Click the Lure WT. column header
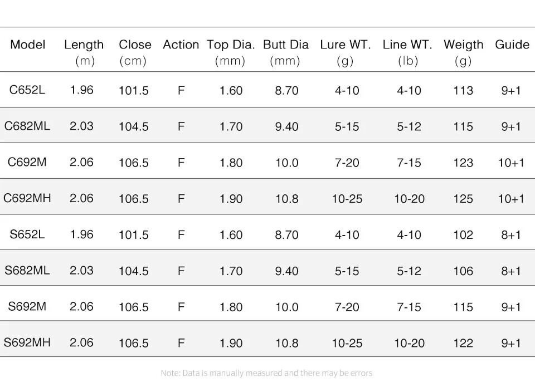Image resolution: width=535 pixels, height=392 pixels. pos(345,52)
